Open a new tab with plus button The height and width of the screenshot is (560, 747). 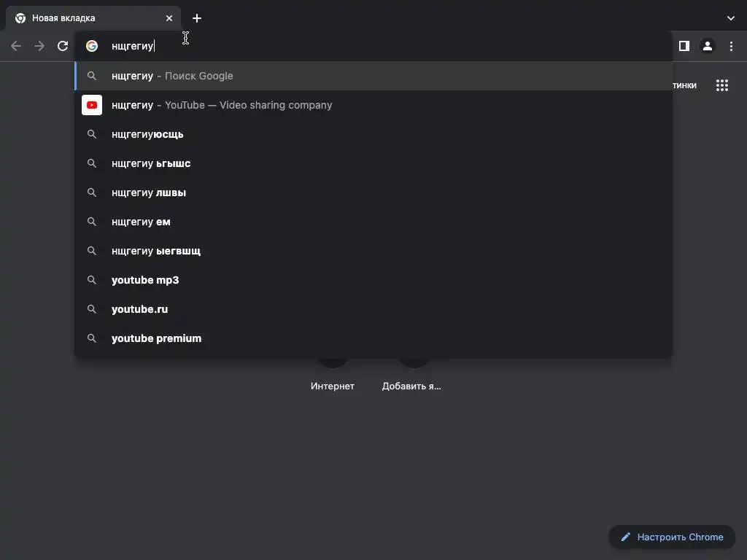point(197,18)
